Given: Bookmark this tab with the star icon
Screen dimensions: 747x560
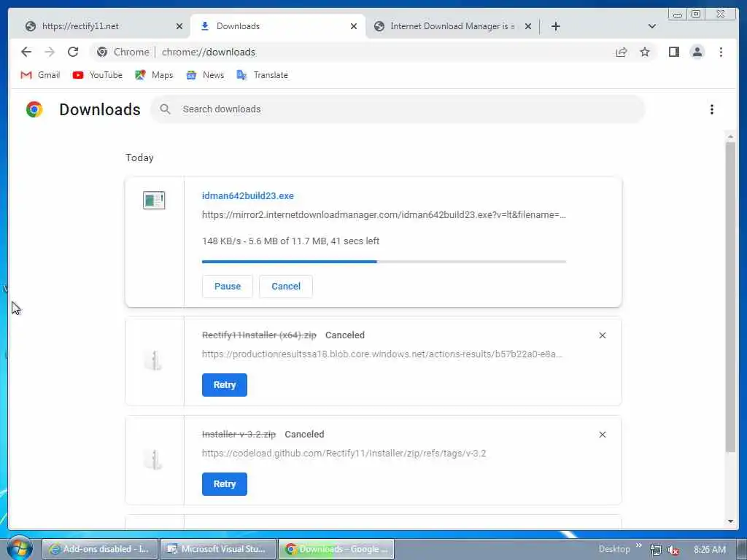Looking at the screenshot, I should point(645,52).
